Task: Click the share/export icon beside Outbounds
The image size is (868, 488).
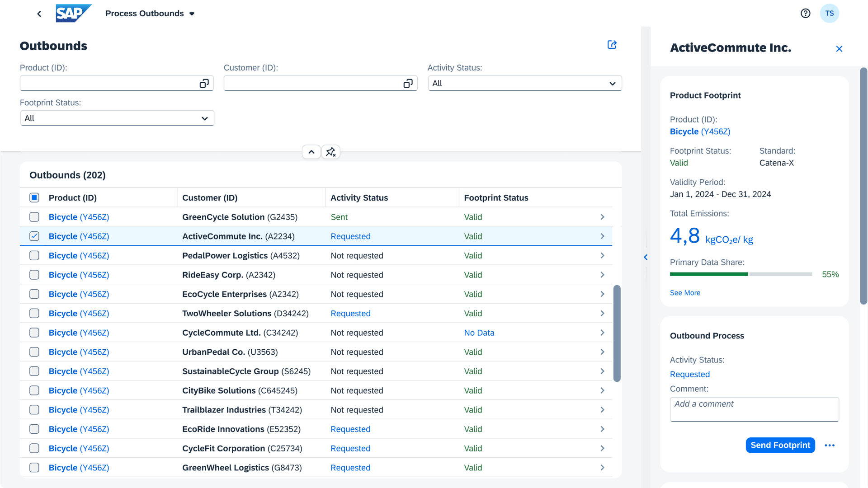Action: [612, 45]
